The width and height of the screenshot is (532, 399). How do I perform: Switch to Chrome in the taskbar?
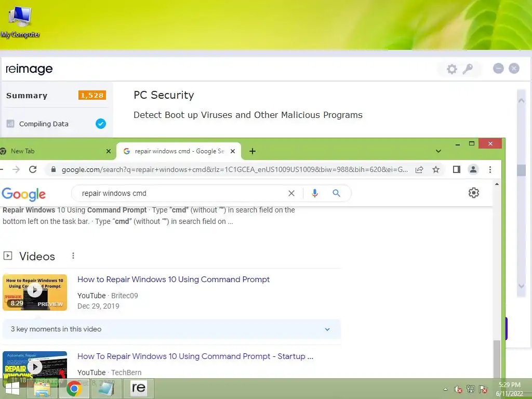(74, 389)
